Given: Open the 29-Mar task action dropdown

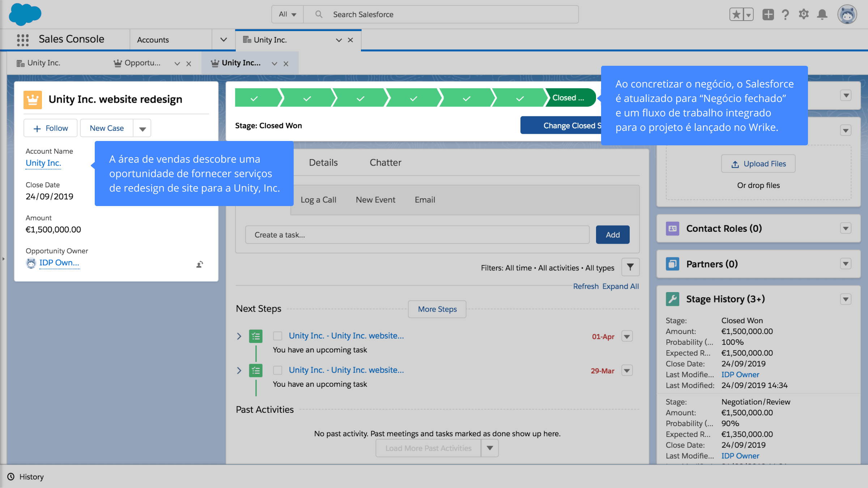Looking at the screenshot, I should 627,371.
